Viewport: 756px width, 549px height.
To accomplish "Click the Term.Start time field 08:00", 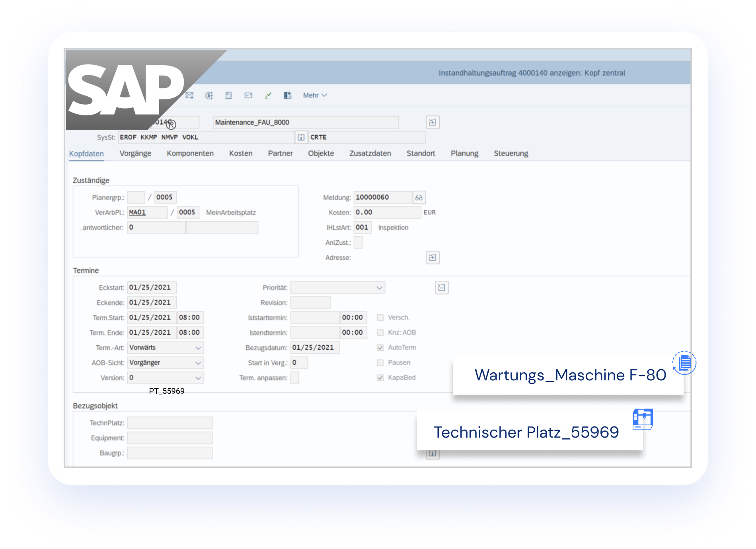I will pos(191,317).
